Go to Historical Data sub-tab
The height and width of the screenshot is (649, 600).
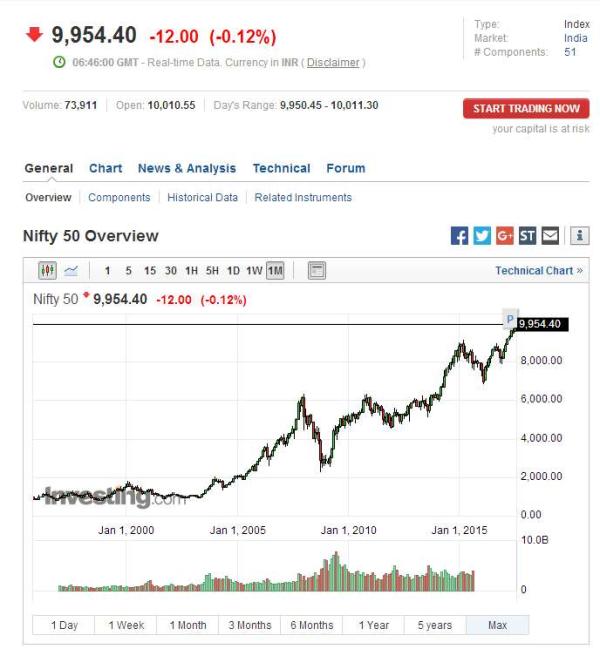(x=203, y=197)
